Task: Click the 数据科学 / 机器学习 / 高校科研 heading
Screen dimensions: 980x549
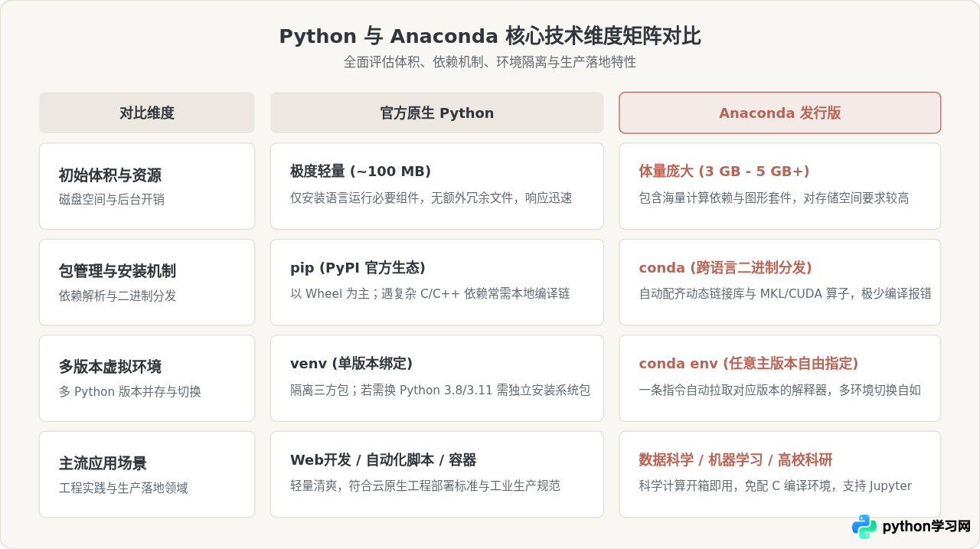Action: (736, 459)
